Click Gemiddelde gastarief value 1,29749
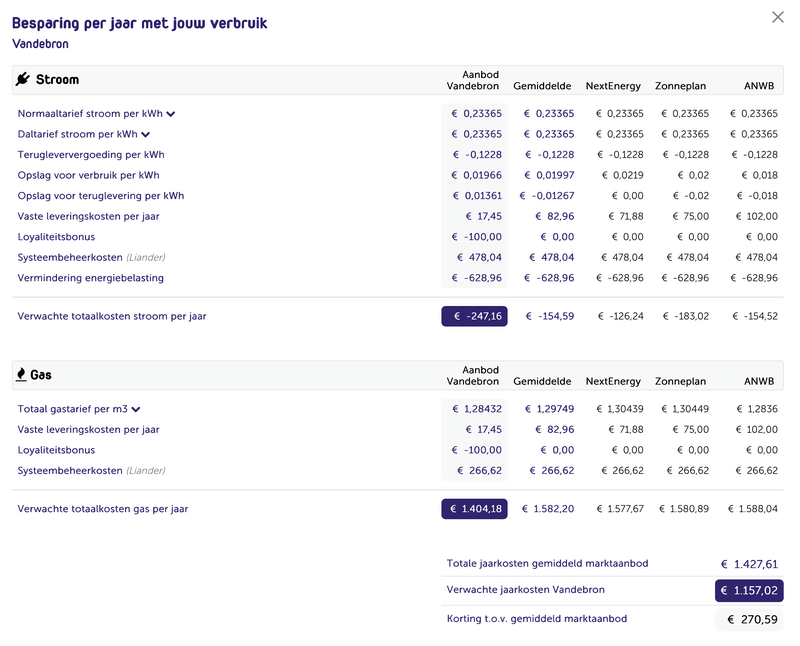Screen dimensions: 800x646 tap(549, 409)
